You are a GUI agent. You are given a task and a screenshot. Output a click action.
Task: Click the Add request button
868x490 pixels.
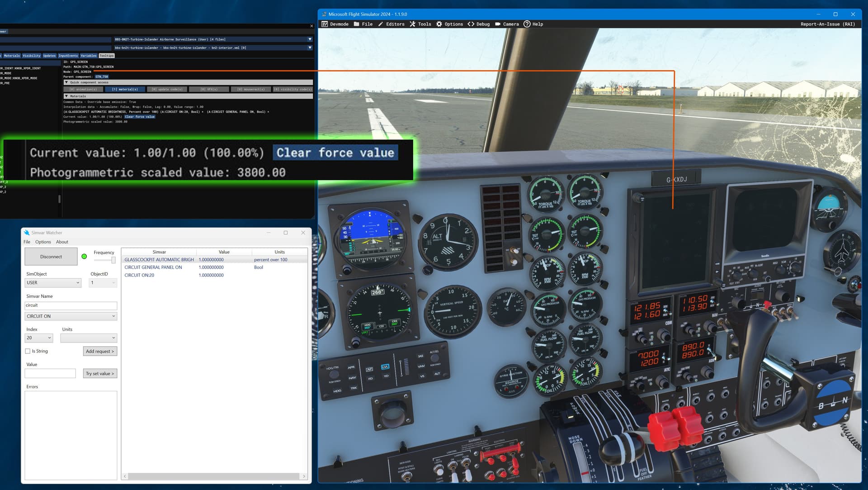coord(100,351)
